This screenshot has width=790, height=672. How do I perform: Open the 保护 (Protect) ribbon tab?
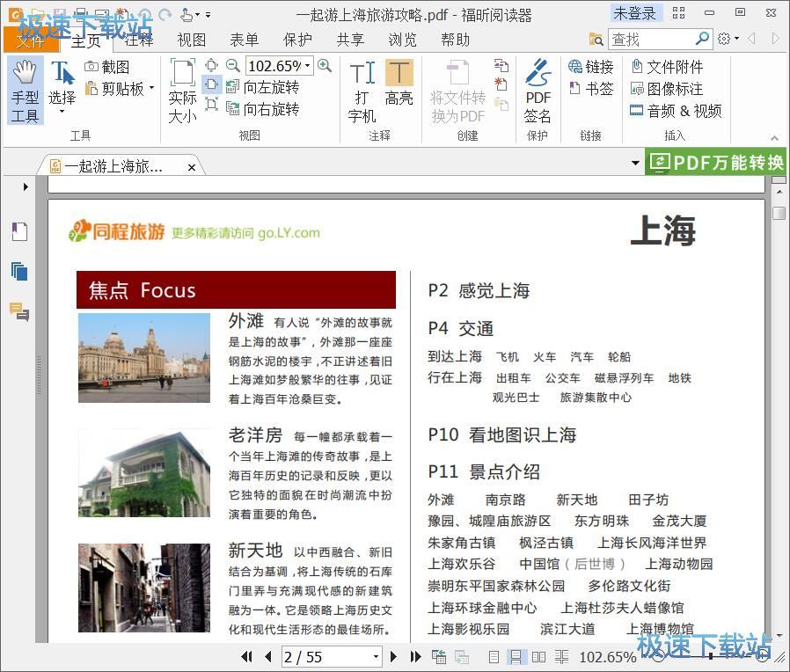point(297,40)
